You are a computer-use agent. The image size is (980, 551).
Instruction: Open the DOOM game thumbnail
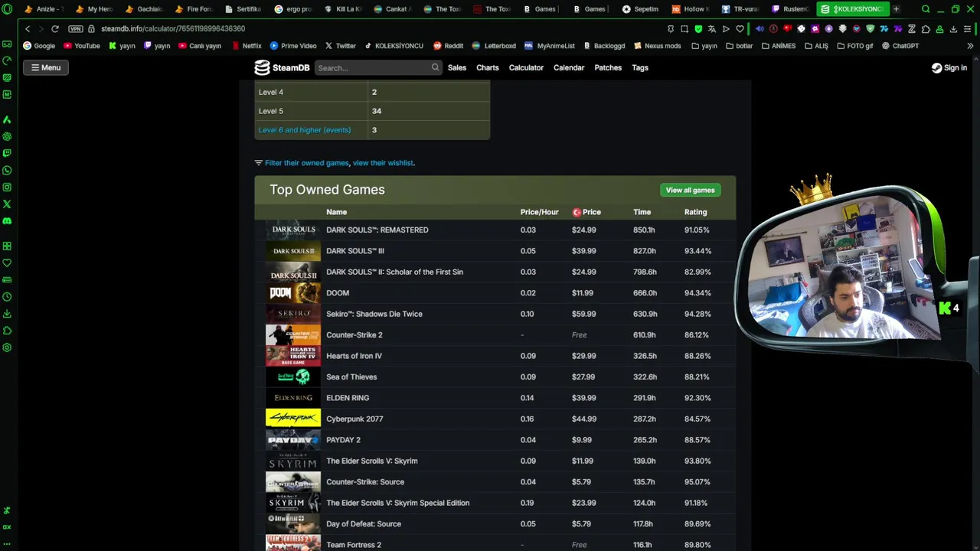point(293,293)
